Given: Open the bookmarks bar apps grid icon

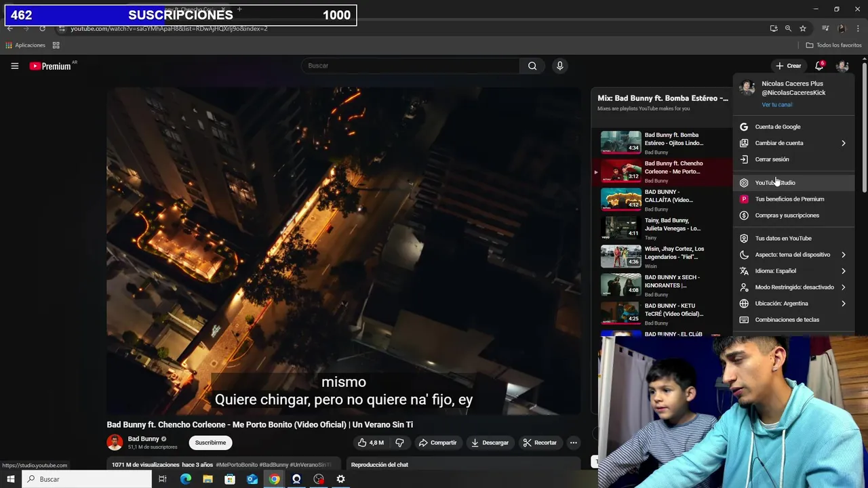Looking at the screenshot, I should (x=56, y=45).
